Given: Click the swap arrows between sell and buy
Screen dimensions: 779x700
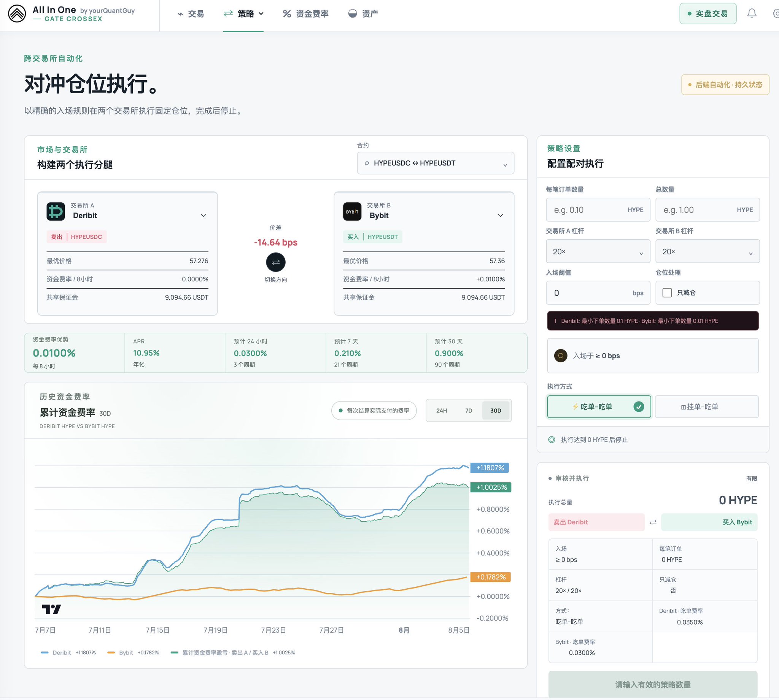Looking at the screenshot, I should 653,522.
